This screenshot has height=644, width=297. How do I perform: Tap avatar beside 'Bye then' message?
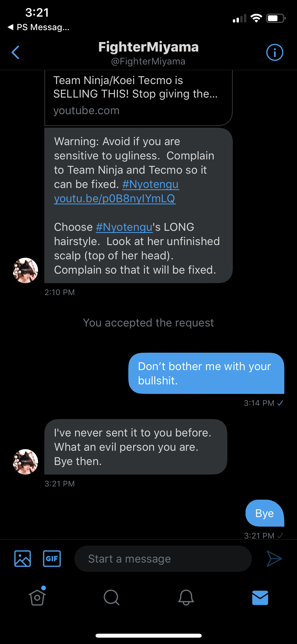[x=25, y=462]
